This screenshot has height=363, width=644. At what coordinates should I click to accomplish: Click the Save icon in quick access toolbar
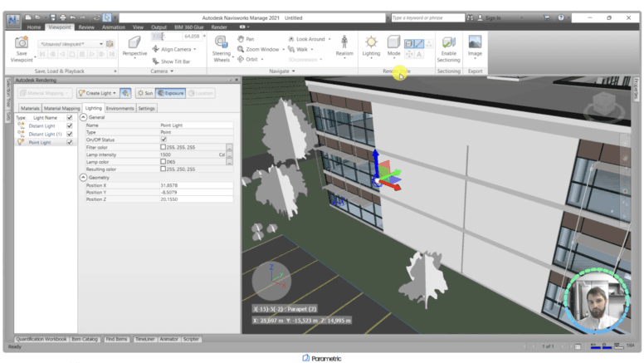coord(52,17)
